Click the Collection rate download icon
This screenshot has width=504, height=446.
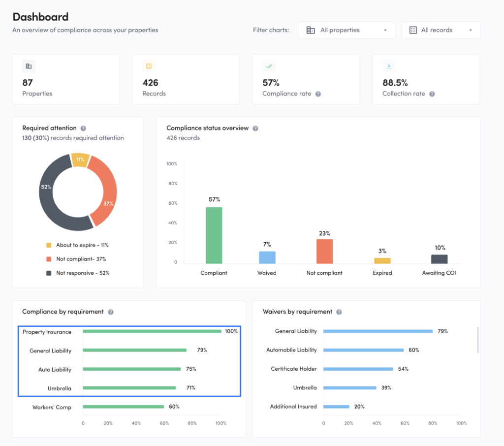389,66
